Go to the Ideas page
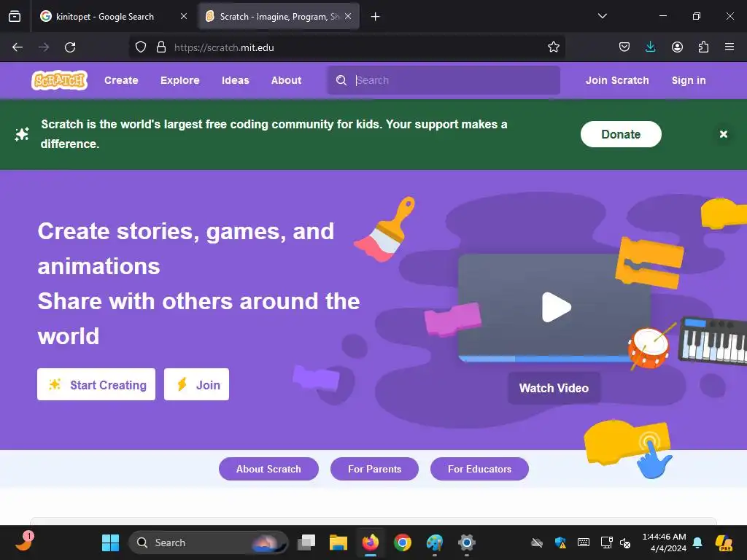Screen dimensions: 747x560 (236, 80)
